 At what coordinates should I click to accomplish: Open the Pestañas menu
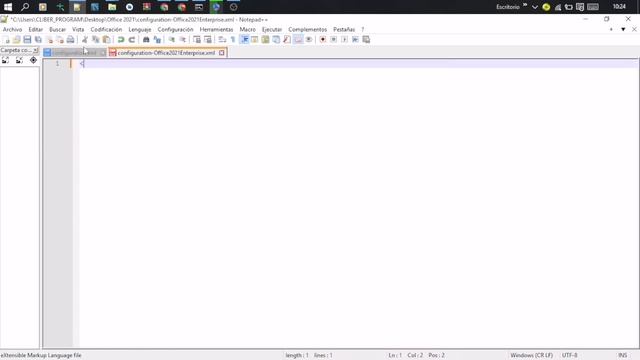344,29
